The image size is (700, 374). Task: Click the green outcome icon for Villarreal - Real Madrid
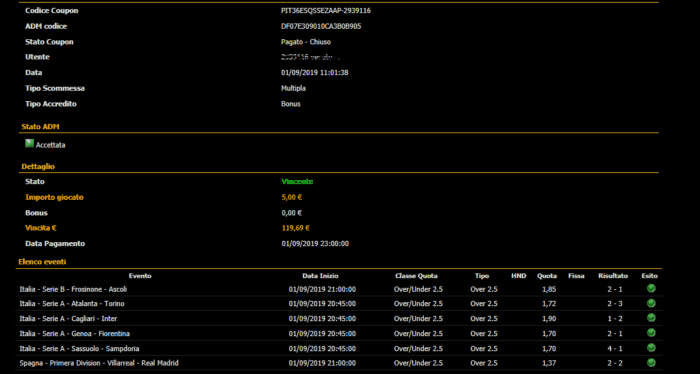click(x=651, y=362)
